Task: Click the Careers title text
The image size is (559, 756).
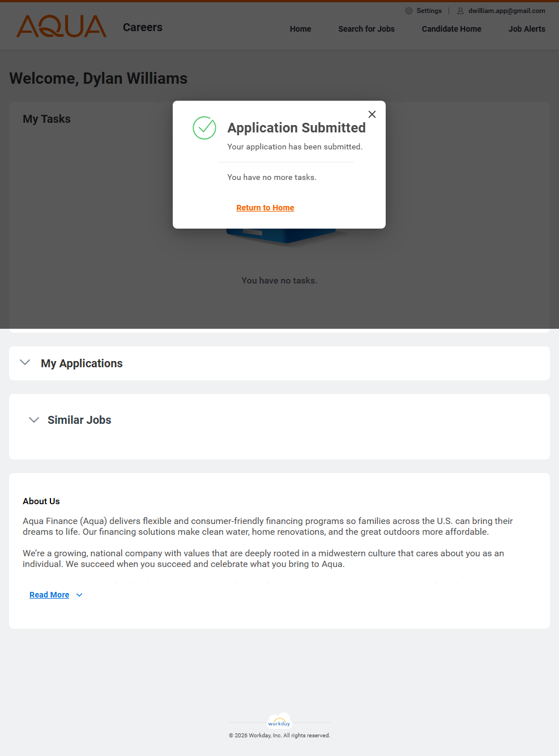Action: tap(143, 27)
